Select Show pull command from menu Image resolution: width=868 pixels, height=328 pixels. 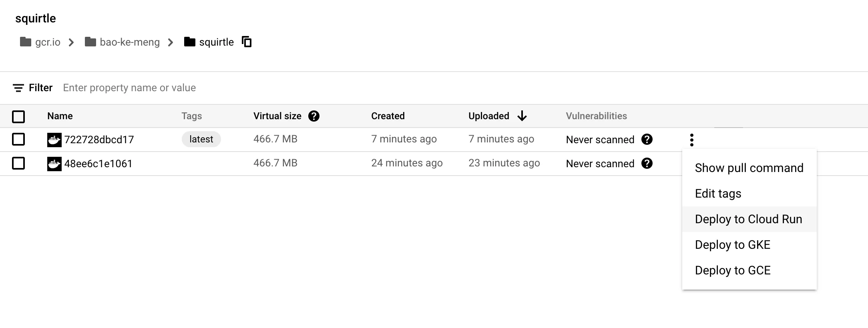click(x=749, y=168)
